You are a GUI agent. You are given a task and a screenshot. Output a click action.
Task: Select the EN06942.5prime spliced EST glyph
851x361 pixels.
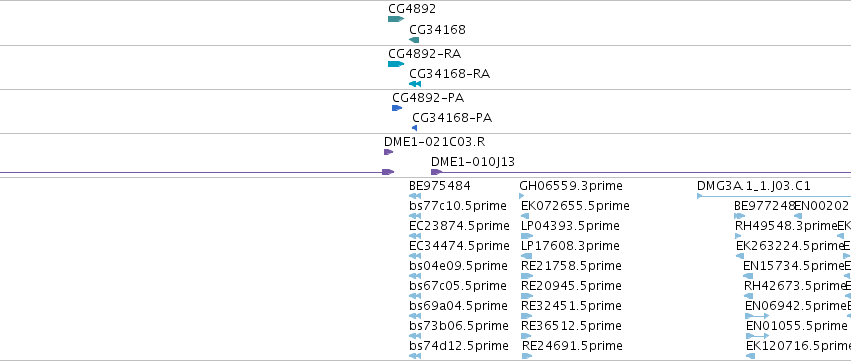point(757,316)
